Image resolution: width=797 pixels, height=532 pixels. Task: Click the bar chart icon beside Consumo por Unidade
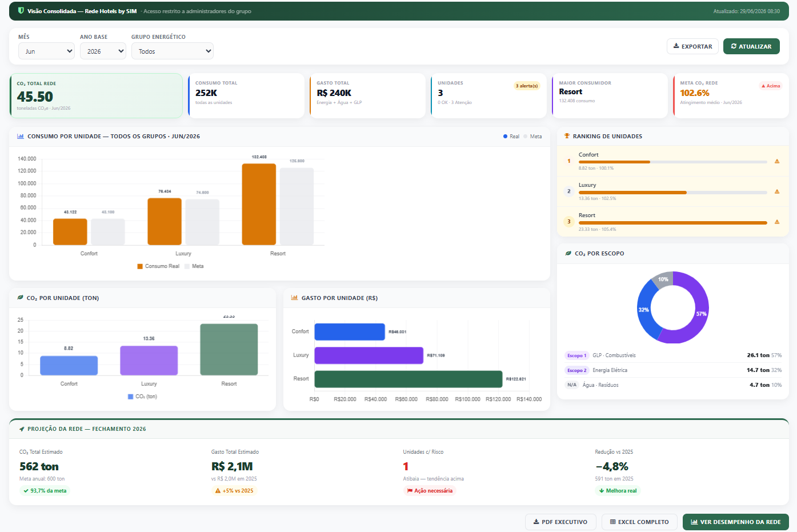pyautogui.click(x=21, y=137)
